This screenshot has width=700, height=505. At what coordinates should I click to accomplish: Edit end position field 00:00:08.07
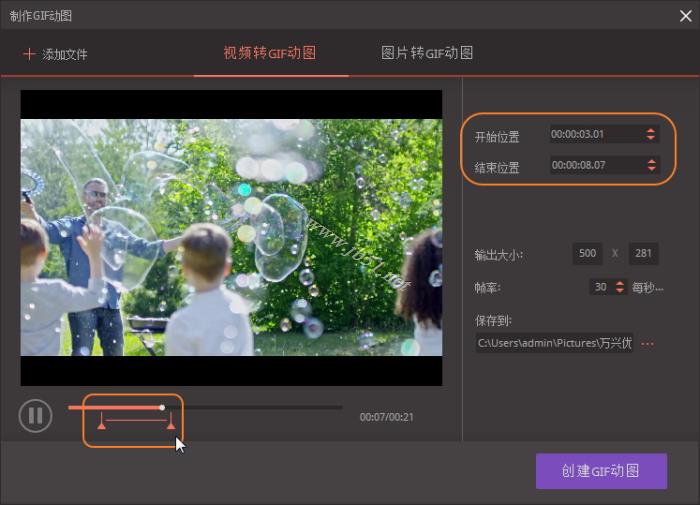tap(597, 165)
